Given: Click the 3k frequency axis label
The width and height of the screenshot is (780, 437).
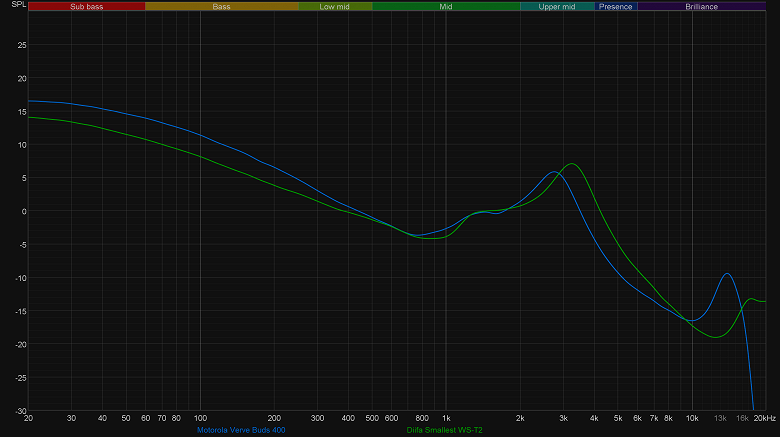Looking at the screenshot, I should [x=564, y=419].
